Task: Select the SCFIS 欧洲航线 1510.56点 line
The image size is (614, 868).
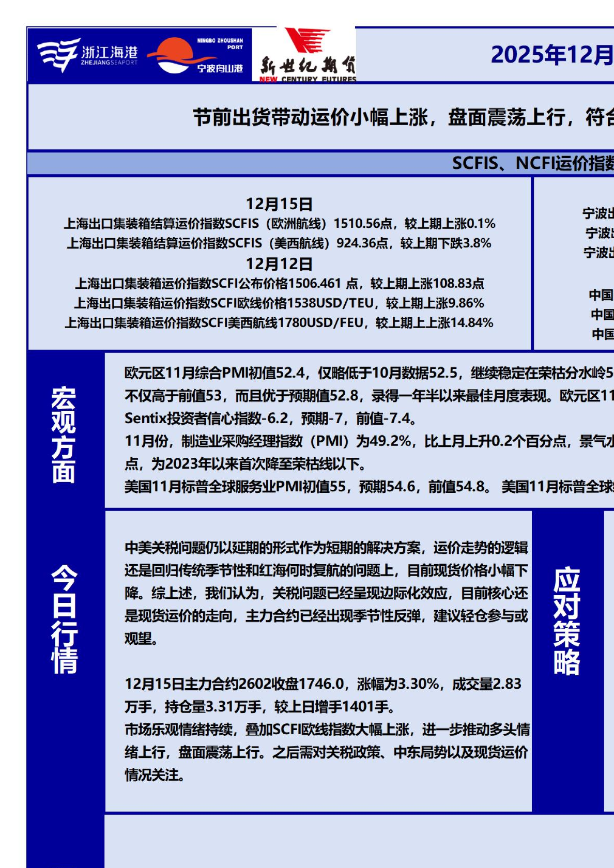Action: coord(279,224)
